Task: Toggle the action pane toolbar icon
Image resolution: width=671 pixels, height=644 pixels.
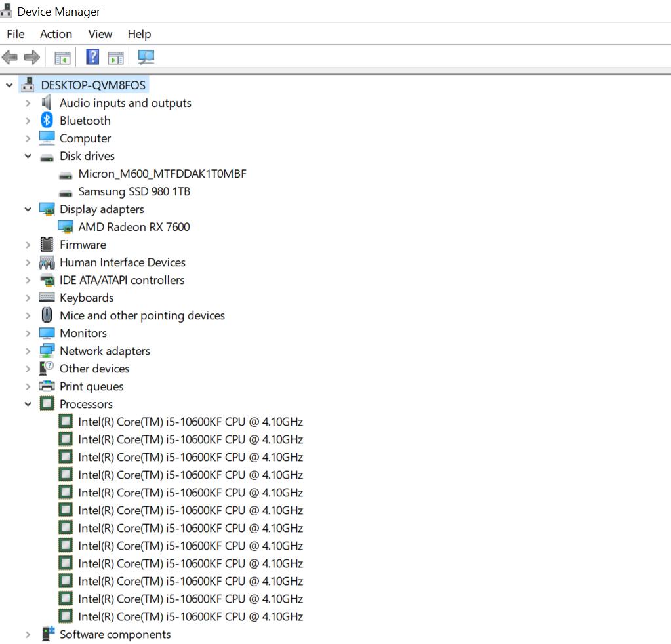Action: pos(115,57)
